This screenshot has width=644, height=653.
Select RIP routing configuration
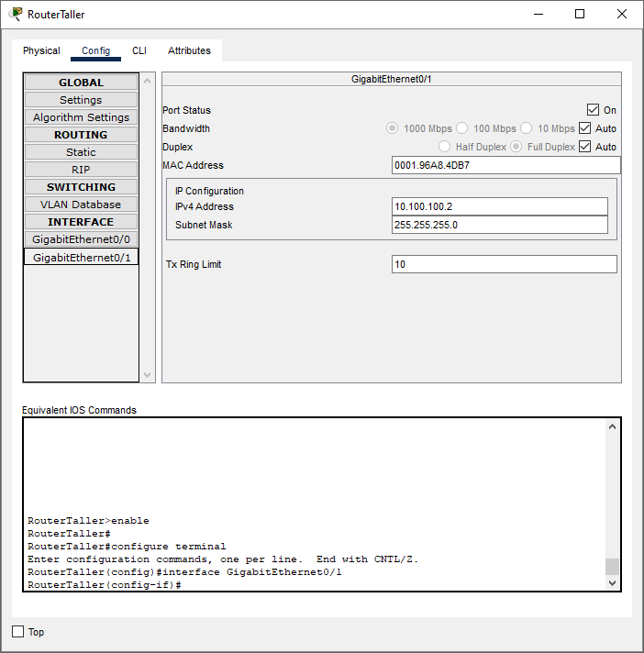coord(81,170)
